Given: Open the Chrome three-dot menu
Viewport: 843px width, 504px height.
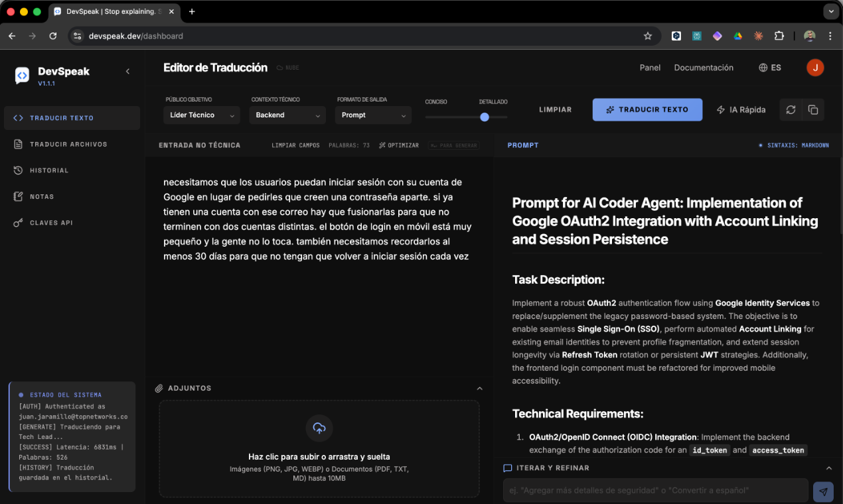Looking at the screenshot, I should (x=830, y=36).
